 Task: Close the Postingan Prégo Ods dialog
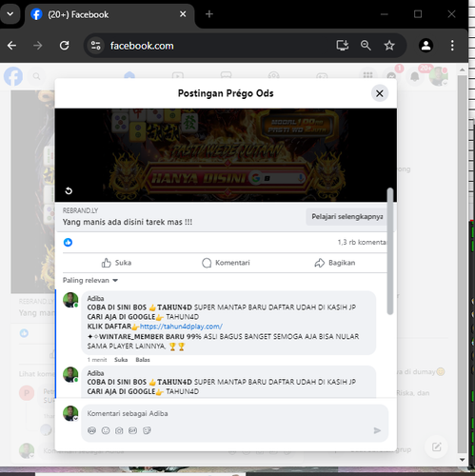point(380,93)
